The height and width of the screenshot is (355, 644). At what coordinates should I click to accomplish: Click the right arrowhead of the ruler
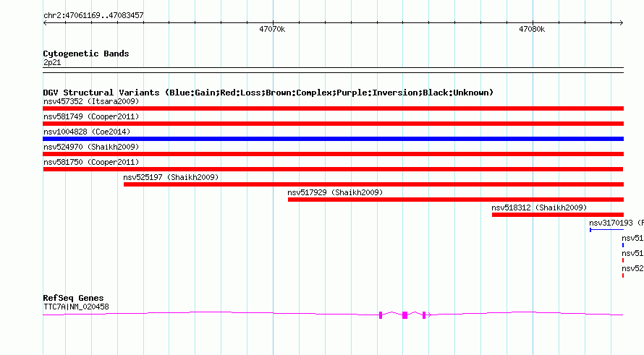pos(622,22)
